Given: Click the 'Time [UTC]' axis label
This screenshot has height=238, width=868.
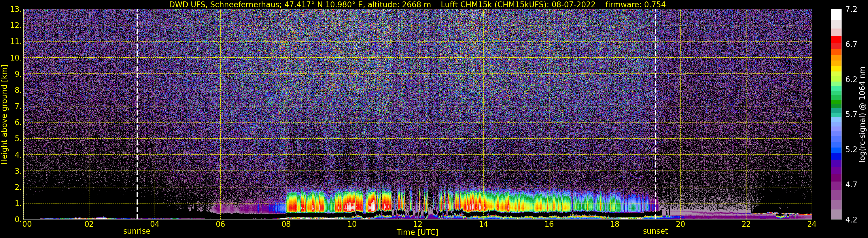Looking at the screenshot, I should click(417, 232).
